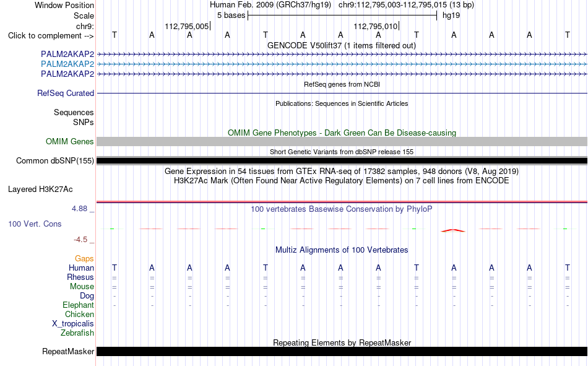
Task: Click the OMIM Genes label
Action: (x=69, y=142)
